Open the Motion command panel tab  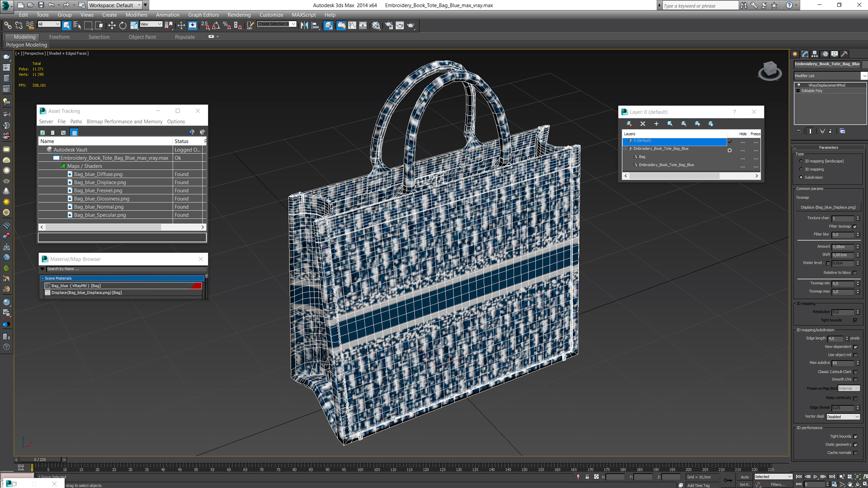825,54
